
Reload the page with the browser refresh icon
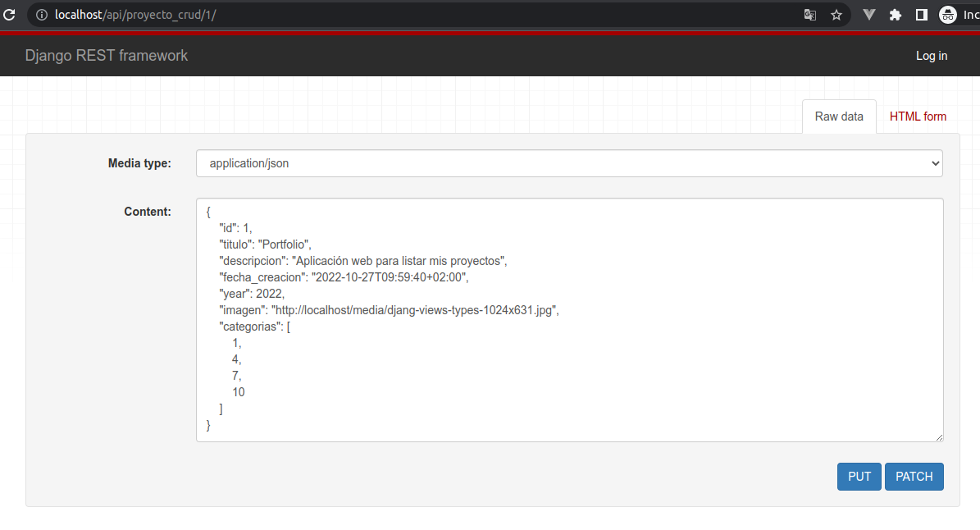9,15
